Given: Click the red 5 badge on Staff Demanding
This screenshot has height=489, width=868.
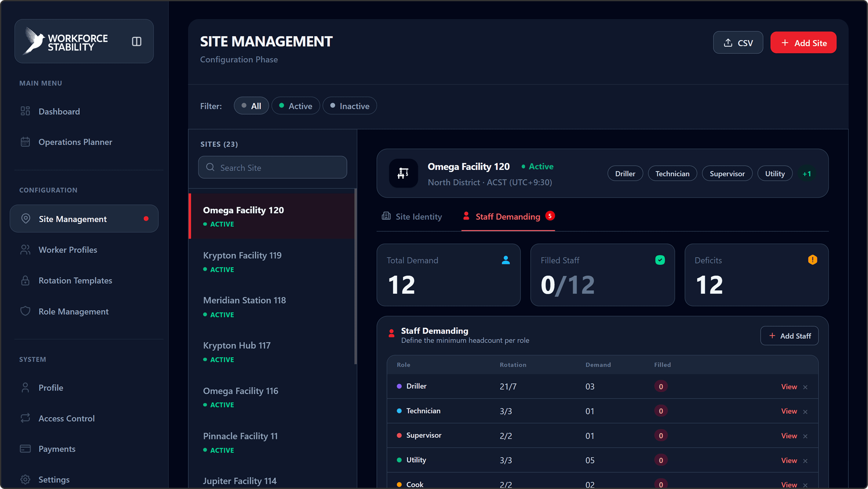Looking at the screenshot, I should (x=550, y=216).
